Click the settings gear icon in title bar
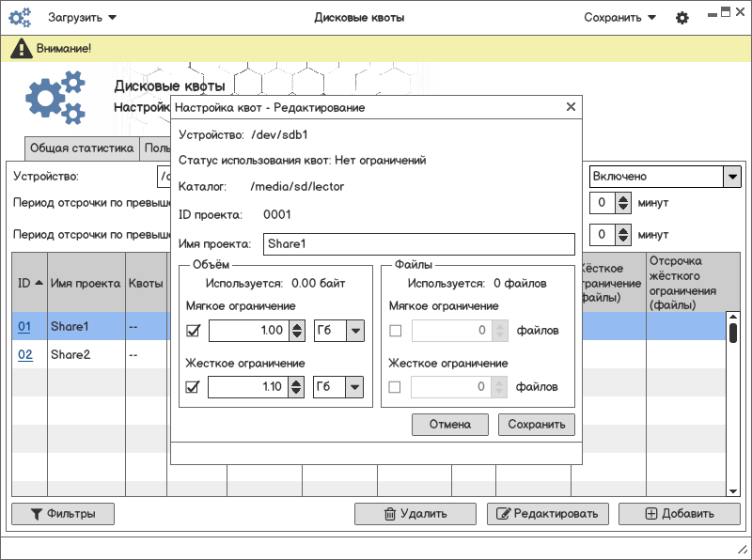Viewport: 752px width, 560px height. [682, 18]
